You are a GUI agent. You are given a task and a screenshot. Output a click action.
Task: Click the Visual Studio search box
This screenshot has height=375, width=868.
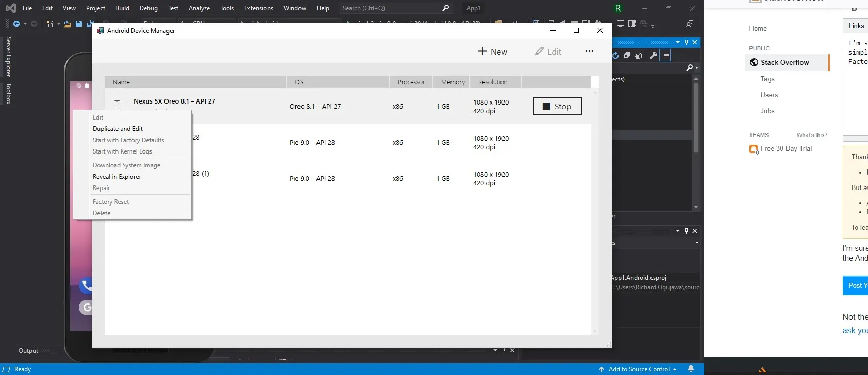coord(396,8)
